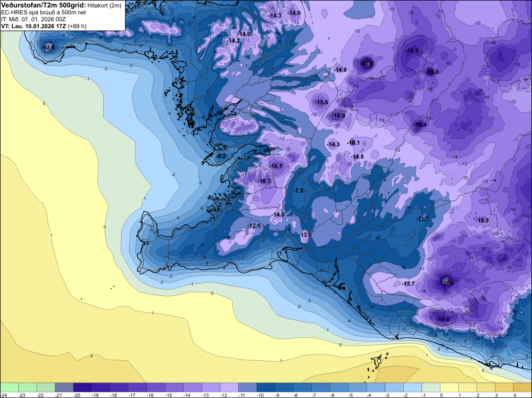Click the -13.7 temperature label
The width and height of the screenshot is (532, 398).
click(x=408, y=284)
